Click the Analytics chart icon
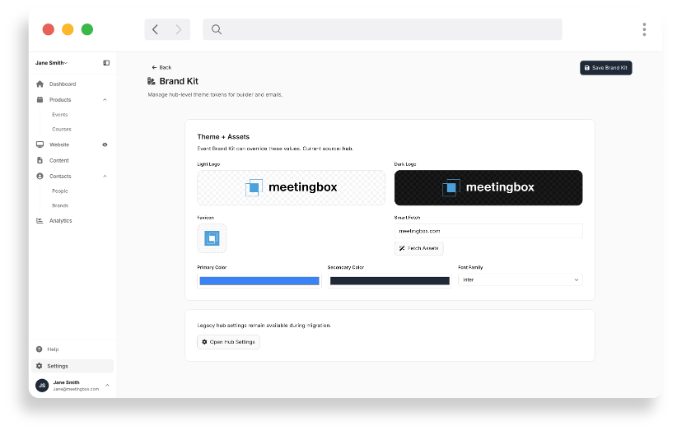 (x=40, y=221)
